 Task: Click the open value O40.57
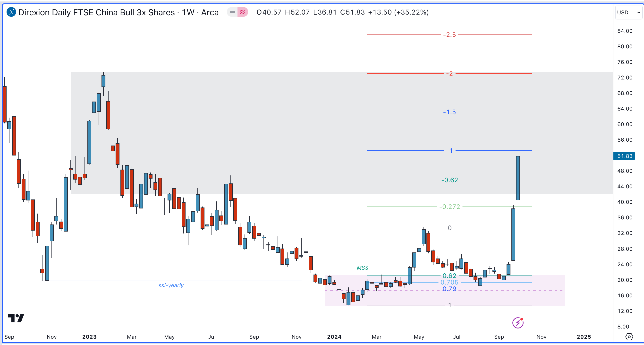(269, 12)
